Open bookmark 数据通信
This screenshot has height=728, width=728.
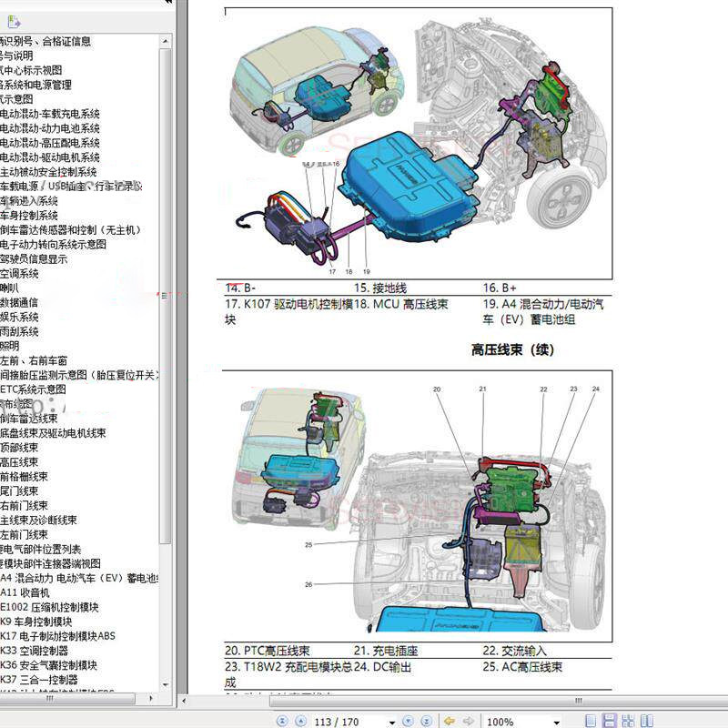(x=19, y=302)
